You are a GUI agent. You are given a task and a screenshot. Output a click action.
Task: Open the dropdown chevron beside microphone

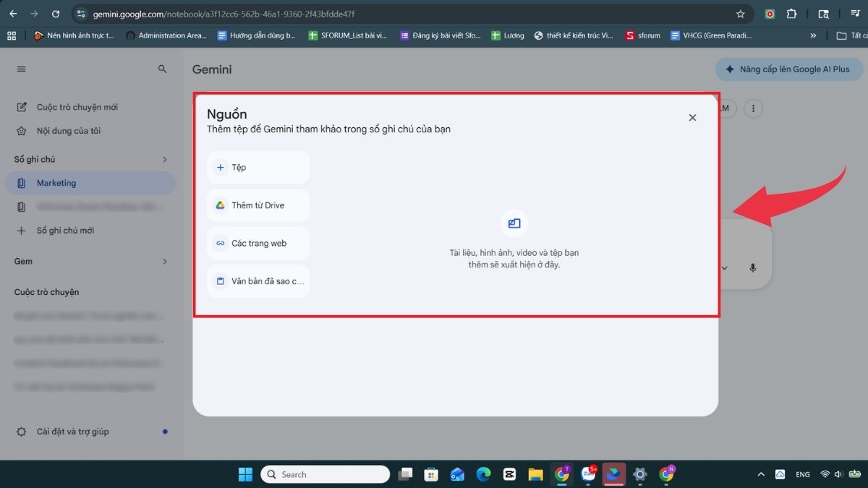tap(724, 268)
